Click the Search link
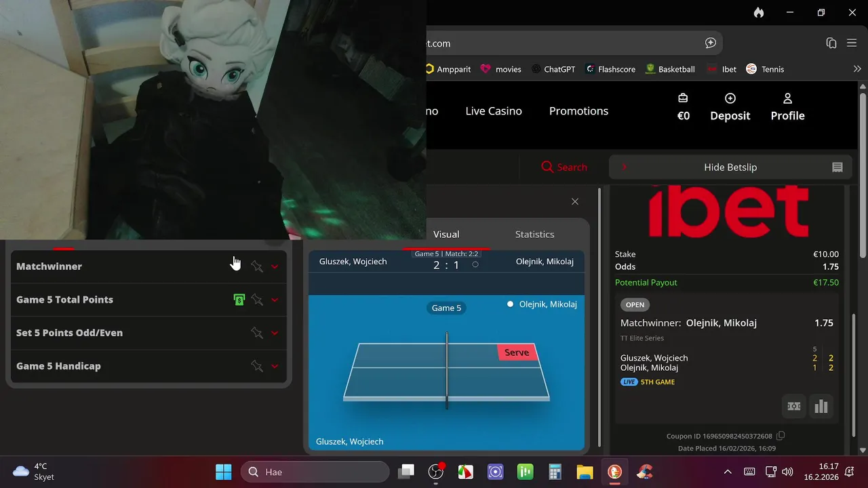868x488 pixels. [x=564, y=167]
